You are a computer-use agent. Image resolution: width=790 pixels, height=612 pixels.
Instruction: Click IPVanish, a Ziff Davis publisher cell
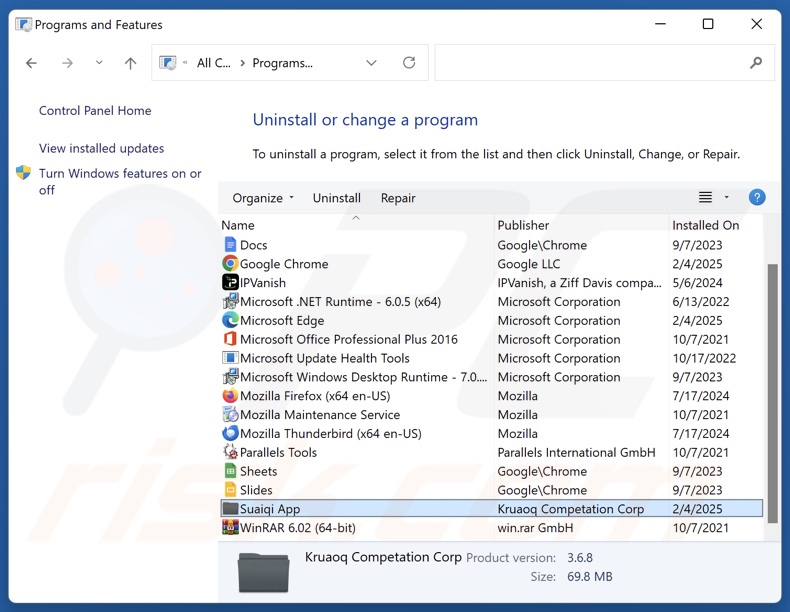[x=579, y=282]
